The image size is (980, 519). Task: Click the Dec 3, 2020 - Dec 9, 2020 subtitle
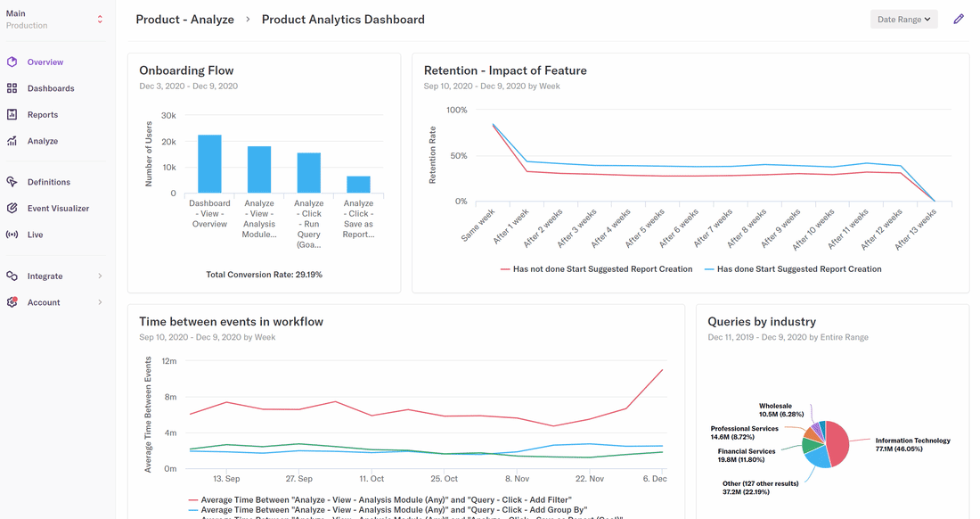188,86
